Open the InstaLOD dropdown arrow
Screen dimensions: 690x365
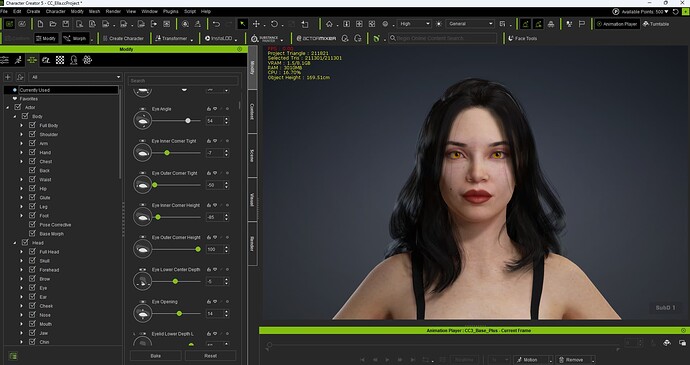236,40
